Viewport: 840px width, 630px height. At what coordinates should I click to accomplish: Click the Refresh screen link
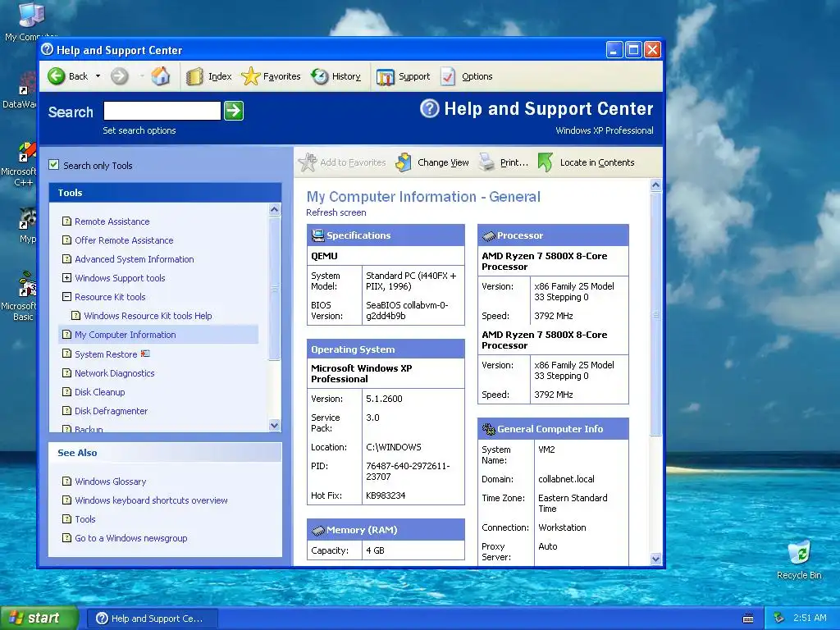336,212
